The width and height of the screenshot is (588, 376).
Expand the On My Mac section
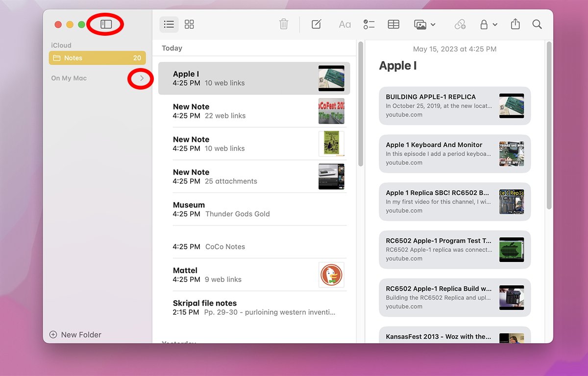tap(141, 78)
